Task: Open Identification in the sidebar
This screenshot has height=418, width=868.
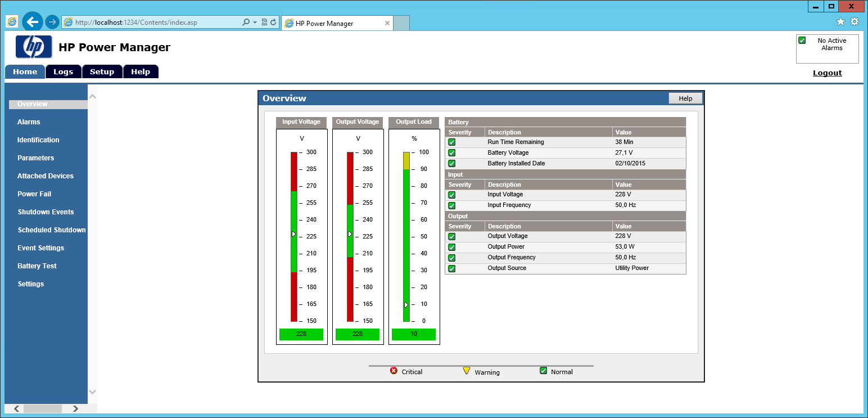Action: point(38,140)
